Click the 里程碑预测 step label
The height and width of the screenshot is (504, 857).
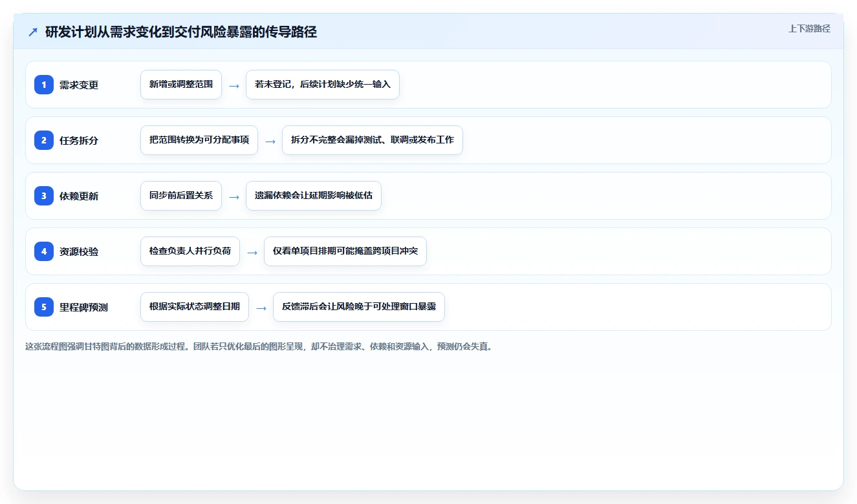point(83,307)
